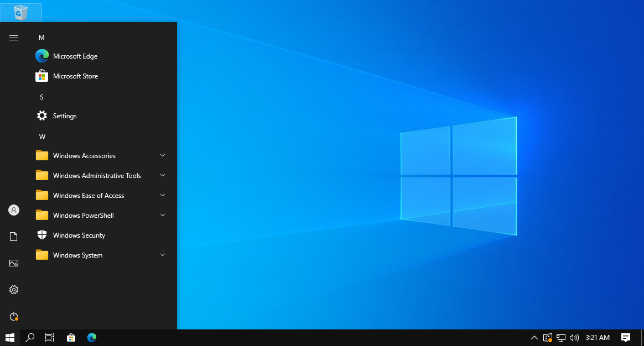Click the Windows Accessories folder icon

42,155
